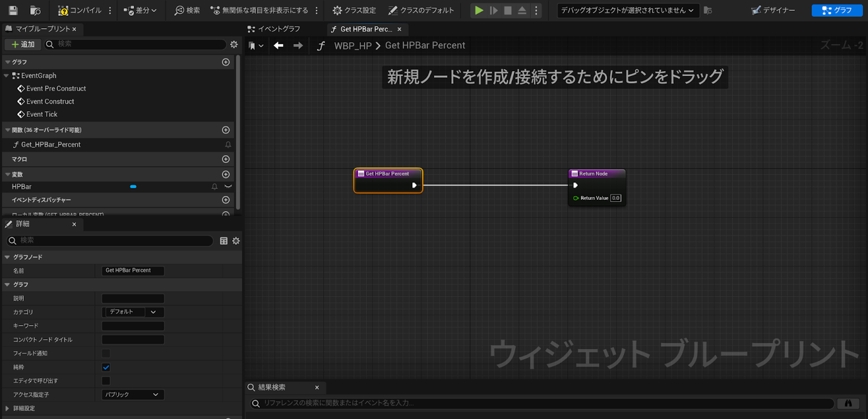This screenshot has height=419, width=868.
Task: Click the binoculars icon in find results
Action: [x=848, y=403]
